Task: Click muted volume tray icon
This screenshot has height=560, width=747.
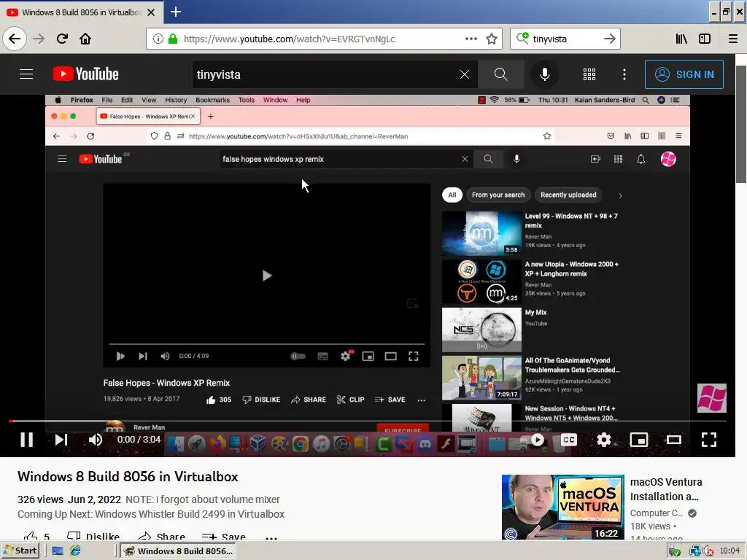Action: tap(708, 551)
